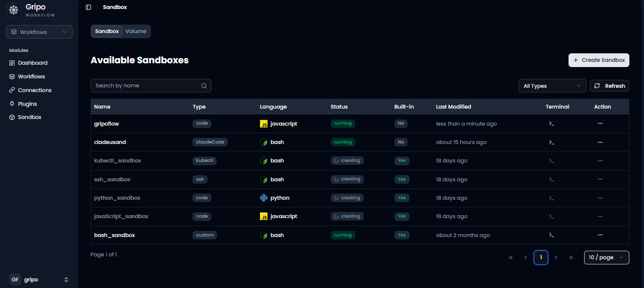Focus the Search by name field

151,85
